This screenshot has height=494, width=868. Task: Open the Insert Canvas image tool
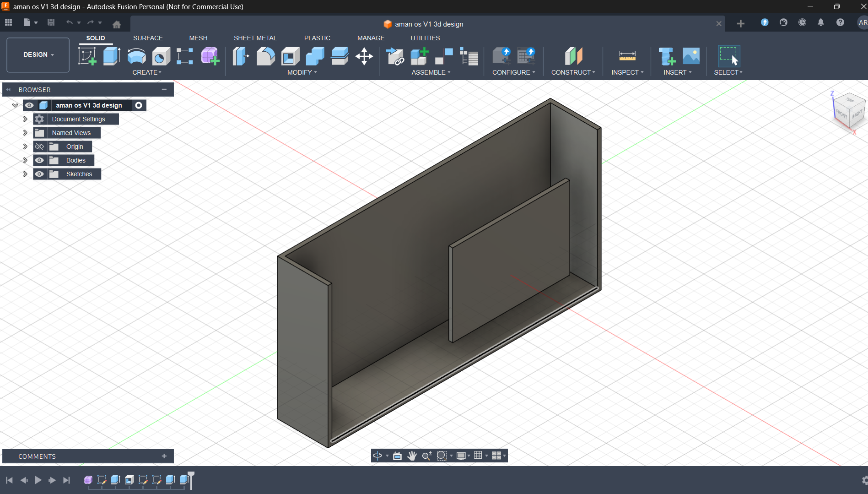tap(691, 56)
